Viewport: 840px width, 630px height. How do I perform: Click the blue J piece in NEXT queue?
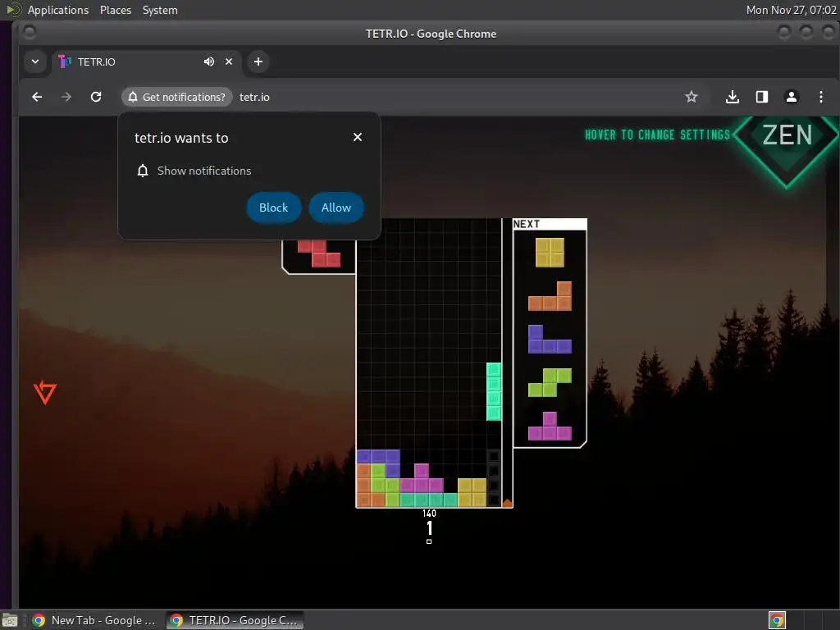550,339
